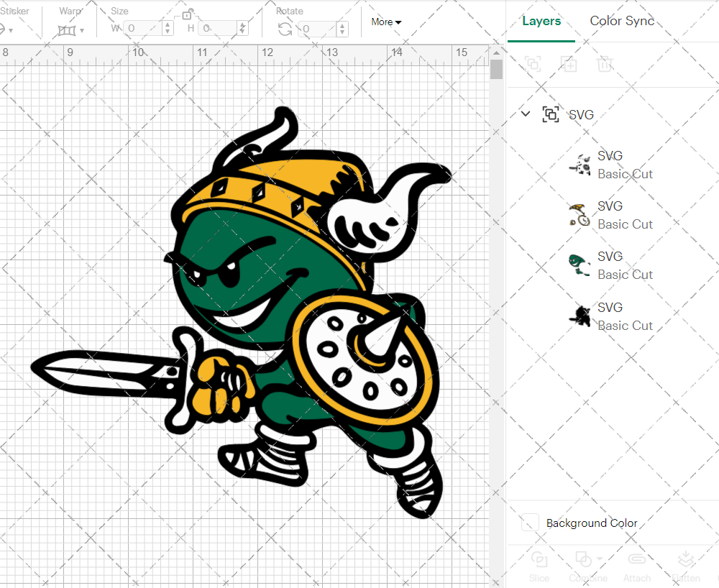Click the Group icon above the layers
Screen dimensions: 719x588
tap(533, 64)
